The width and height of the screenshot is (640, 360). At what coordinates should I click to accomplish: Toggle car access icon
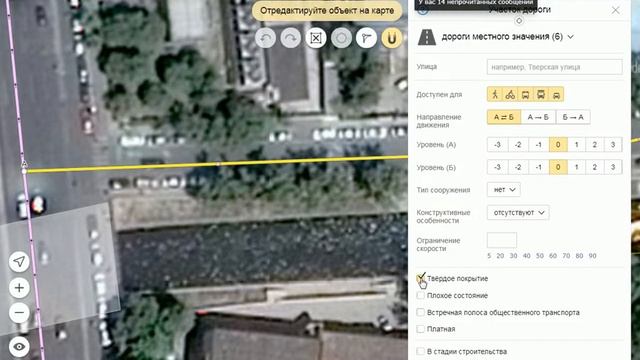tap(556, 95)
